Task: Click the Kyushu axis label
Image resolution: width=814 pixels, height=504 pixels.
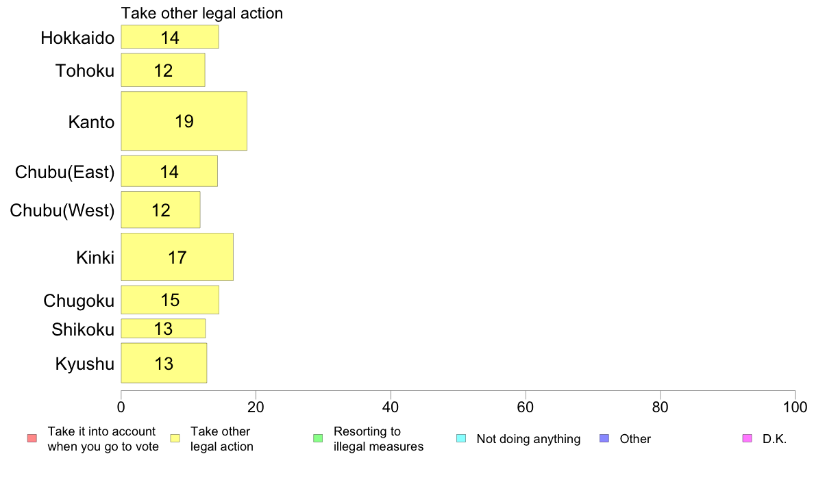Action: (x=84, y=364)
